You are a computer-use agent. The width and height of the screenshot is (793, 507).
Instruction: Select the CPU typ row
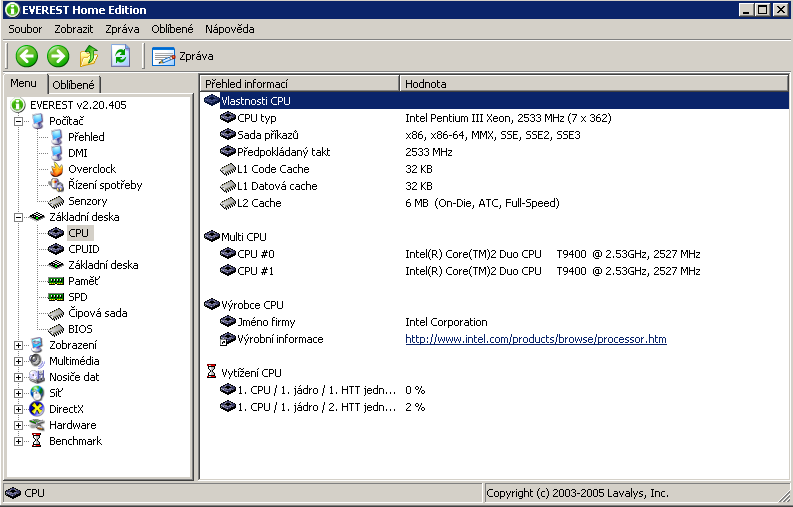click(x=495, y=118)
